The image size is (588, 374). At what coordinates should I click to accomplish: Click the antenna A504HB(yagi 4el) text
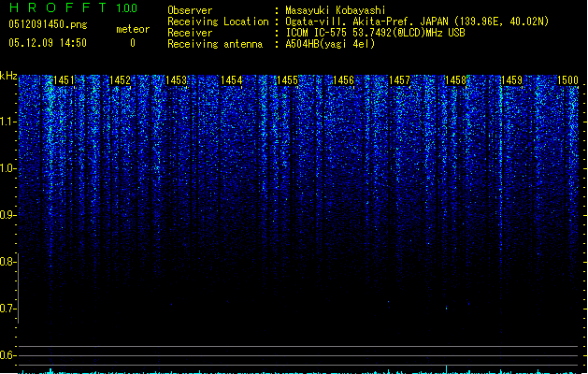330,44
